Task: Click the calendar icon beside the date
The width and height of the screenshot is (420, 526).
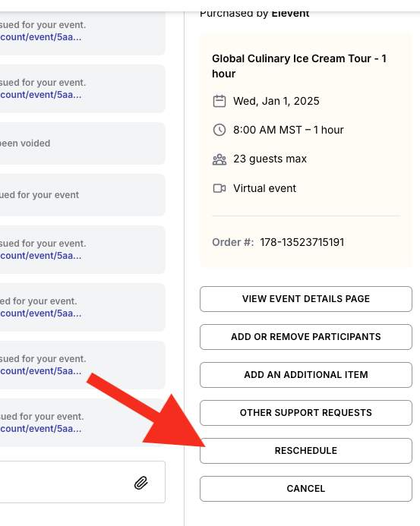Action: [219, 101]
